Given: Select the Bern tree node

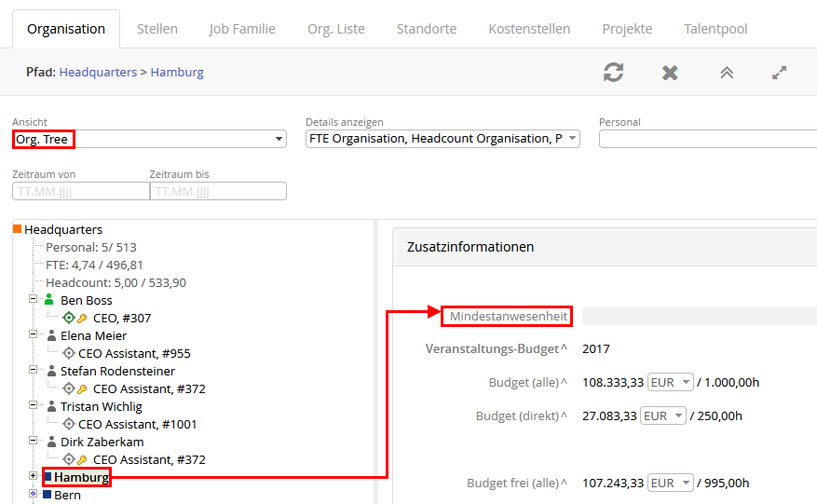Looking at the screenshot, I should tap(67, 495).
